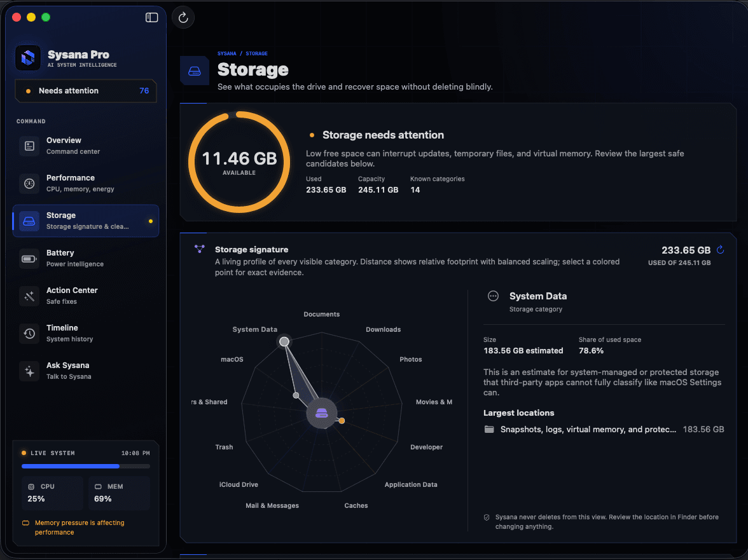Click STORAGE in the breadcrumb
The image size is (748, 560).
257,53
